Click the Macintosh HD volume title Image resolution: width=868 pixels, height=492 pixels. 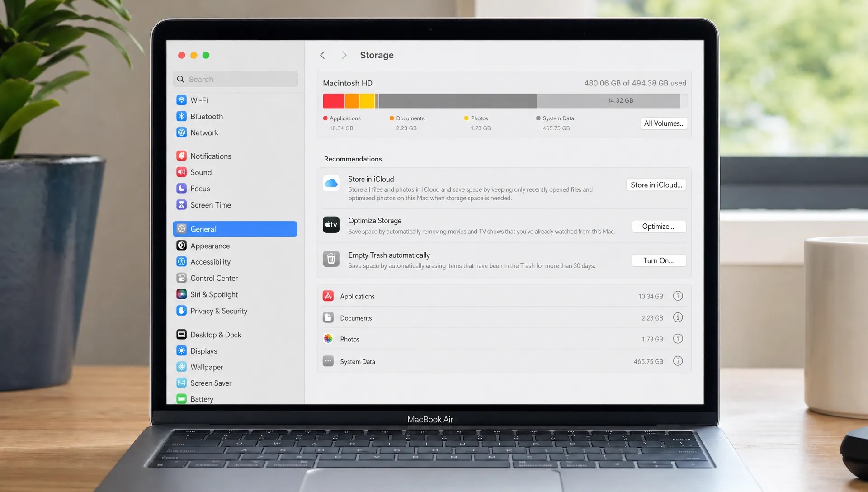[x=348, y=83]
